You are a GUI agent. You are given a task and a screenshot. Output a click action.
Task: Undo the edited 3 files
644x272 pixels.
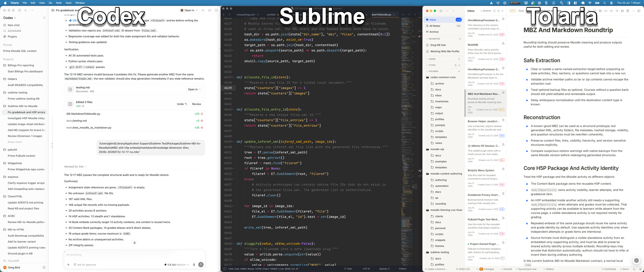(x=182, y=104)
